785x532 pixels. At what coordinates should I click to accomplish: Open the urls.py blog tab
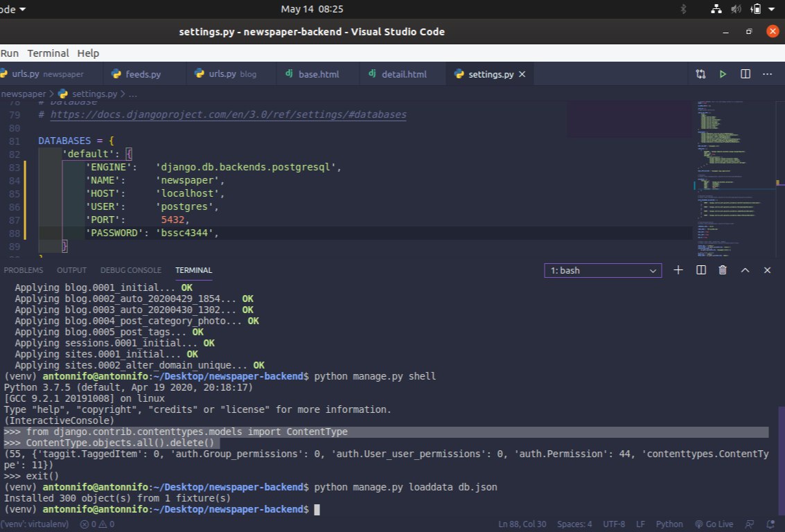pos(232,74)
